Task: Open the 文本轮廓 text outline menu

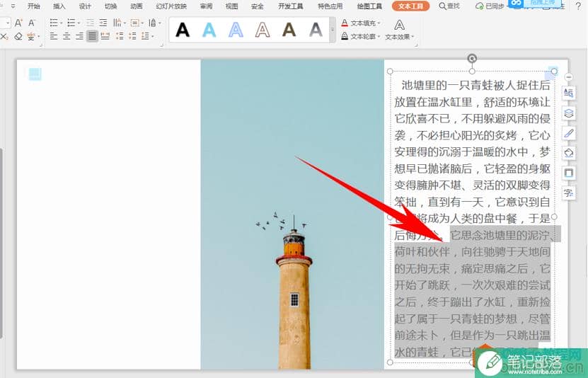Action: coord(361,36)
